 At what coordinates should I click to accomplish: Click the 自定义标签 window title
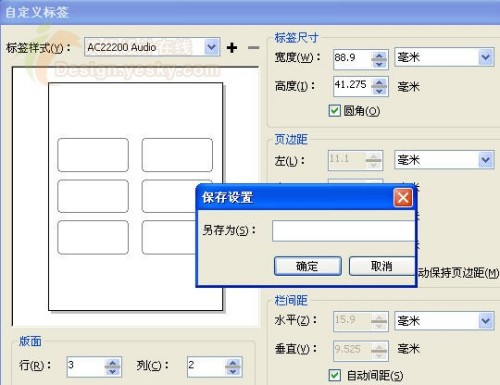pyautogui.click(x=37, y=12)
